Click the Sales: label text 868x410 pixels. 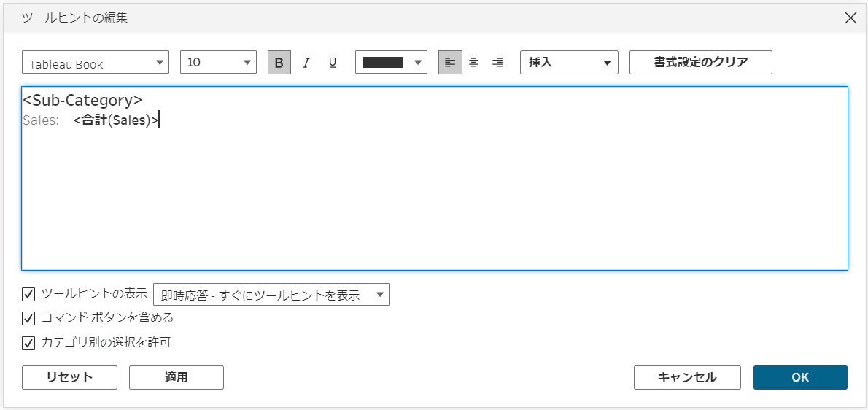[x=41, y=120]
